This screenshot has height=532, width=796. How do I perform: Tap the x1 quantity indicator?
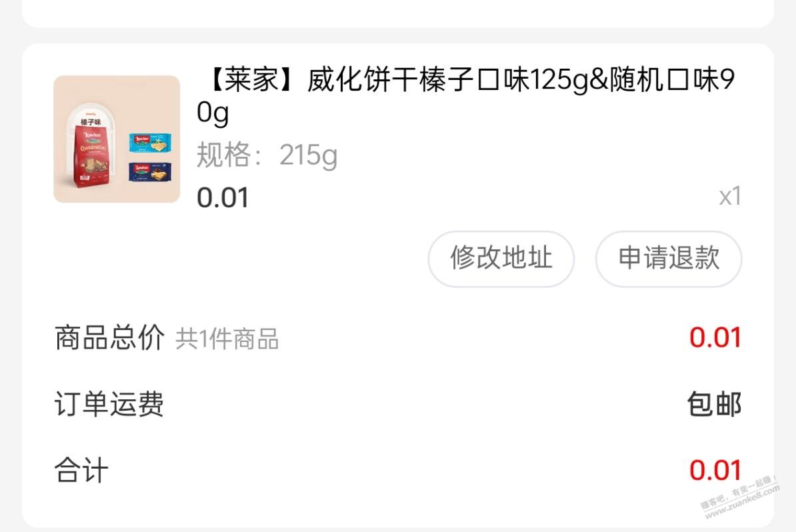730,197
